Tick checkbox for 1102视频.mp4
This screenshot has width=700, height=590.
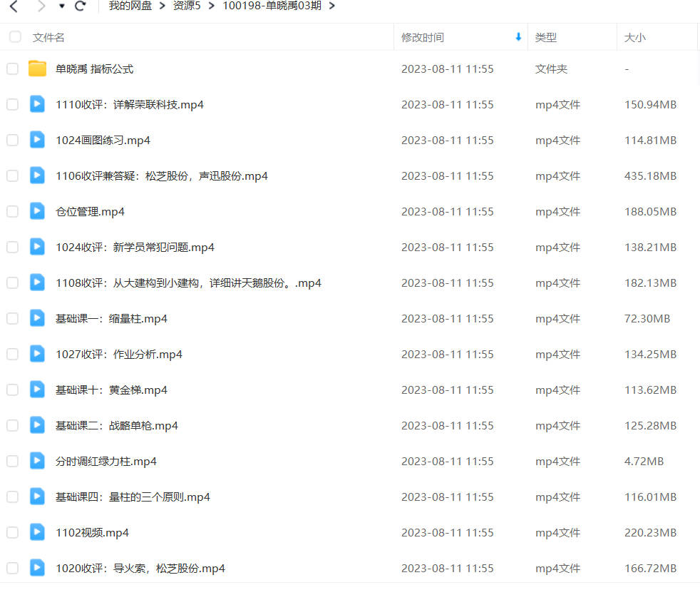pyautogui.click(x=13, y=533)
